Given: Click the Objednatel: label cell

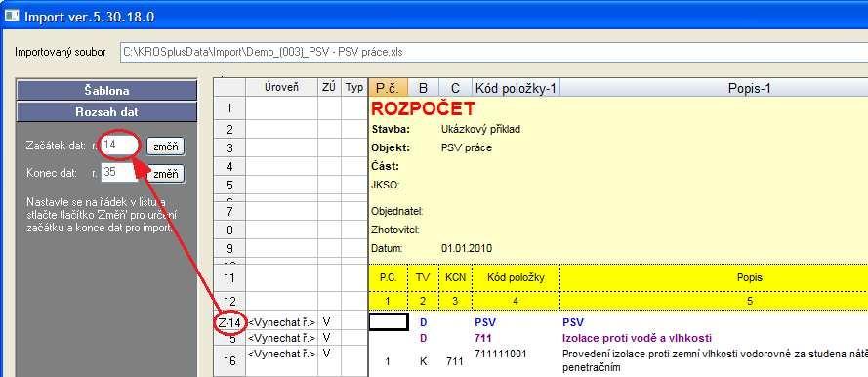Looking at the screenshot, I should coord(397,211).
